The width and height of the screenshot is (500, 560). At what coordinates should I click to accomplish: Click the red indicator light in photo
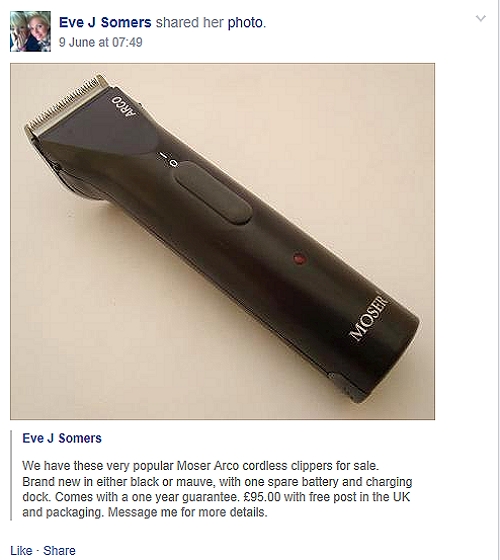(299, 259)
